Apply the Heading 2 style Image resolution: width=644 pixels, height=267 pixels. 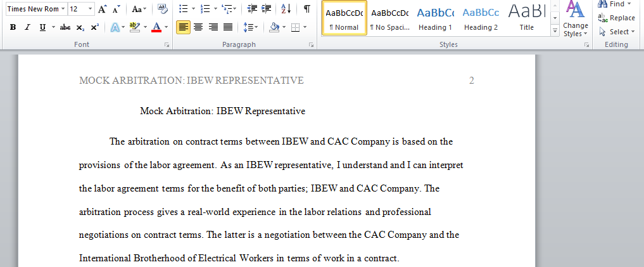[x=481, y=18]
